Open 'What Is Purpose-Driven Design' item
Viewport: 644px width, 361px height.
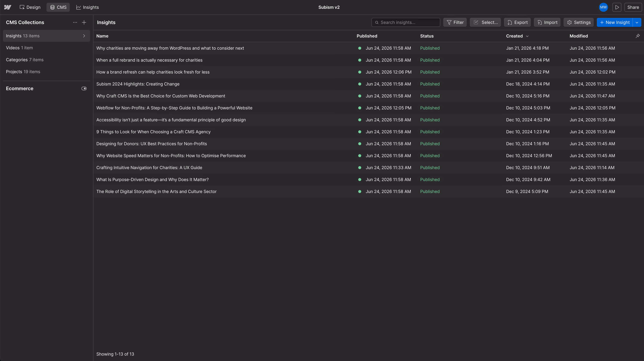point(152,180)
